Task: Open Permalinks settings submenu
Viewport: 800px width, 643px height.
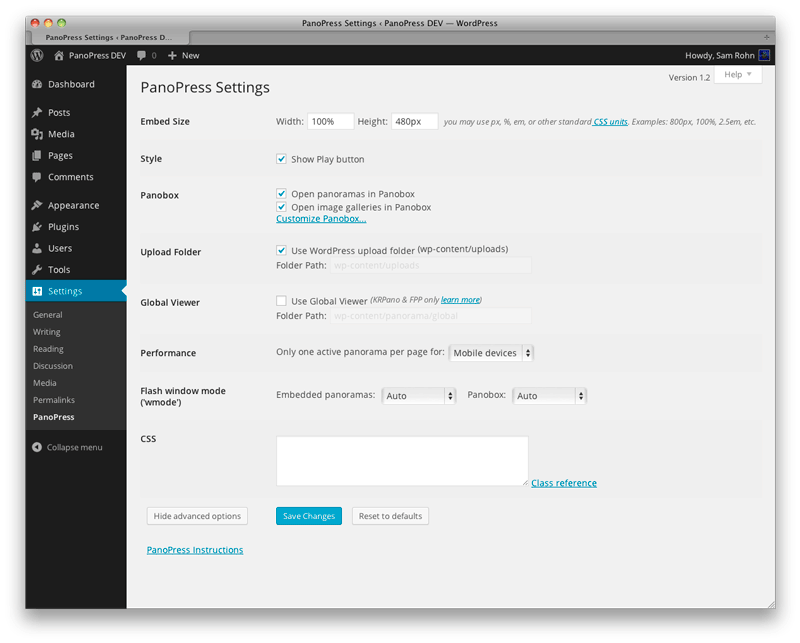Action: click(54, 400)
